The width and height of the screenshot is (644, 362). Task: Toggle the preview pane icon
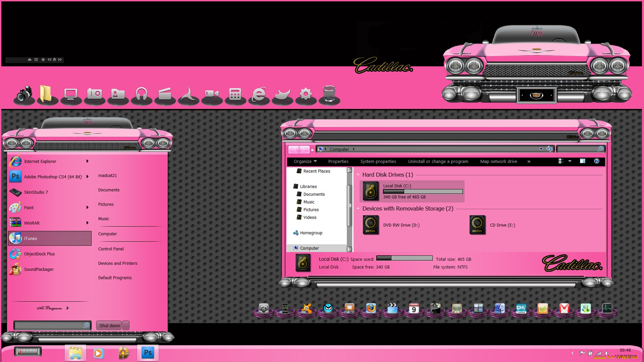point(583,161)
